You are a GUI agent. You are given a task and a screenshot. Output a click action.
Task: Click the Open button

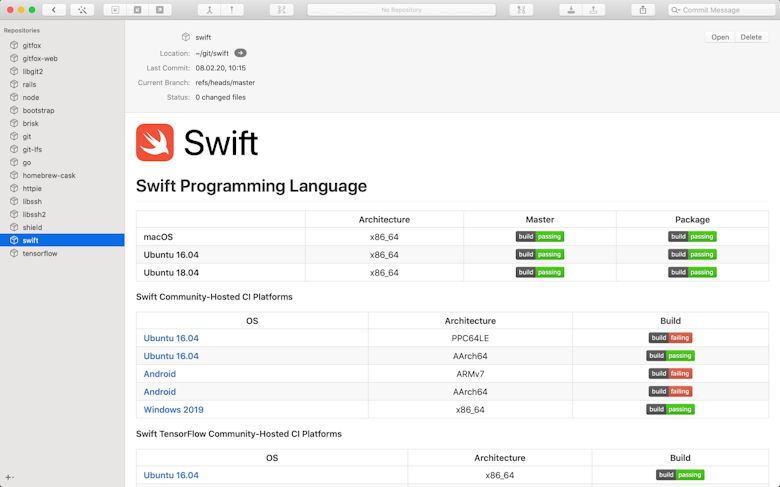tap(720, 37)
